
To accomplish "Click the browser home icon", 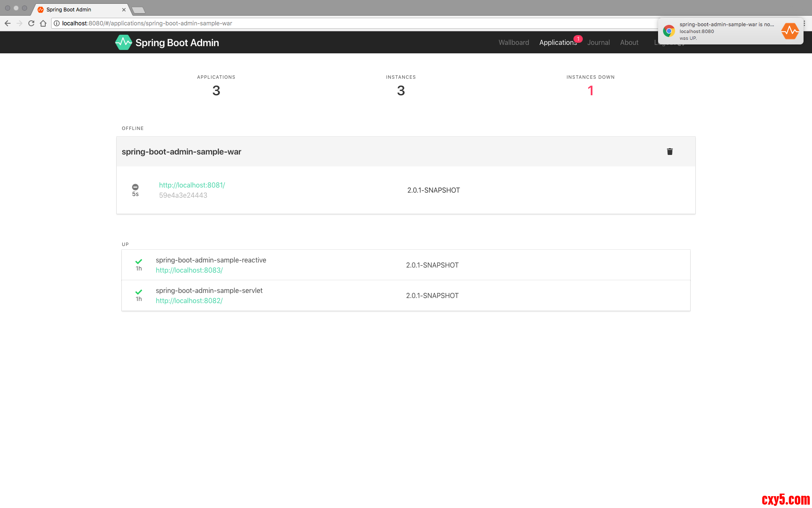I will pos(43,23).
